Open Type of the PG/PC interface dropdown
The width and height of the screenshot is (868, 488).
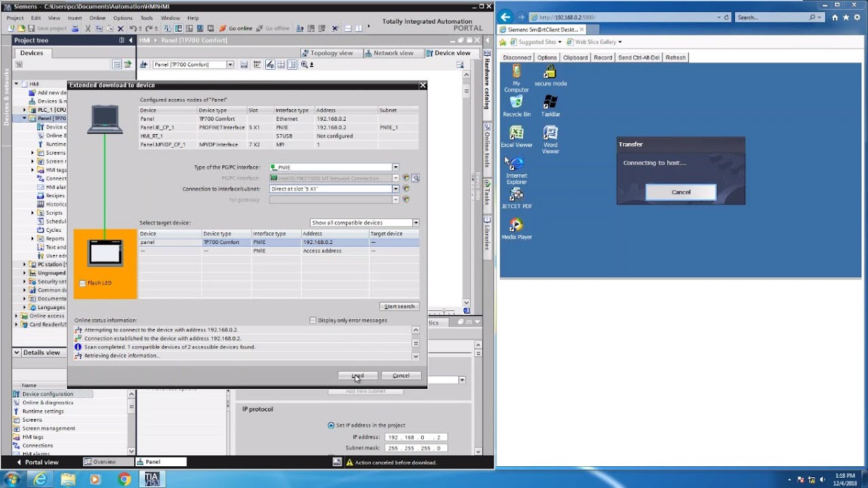395,167
